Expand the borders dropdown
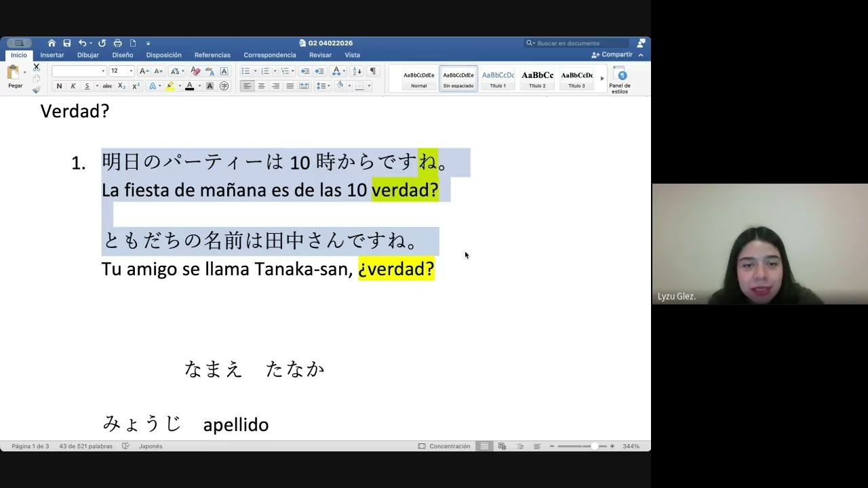 (369, 86)
